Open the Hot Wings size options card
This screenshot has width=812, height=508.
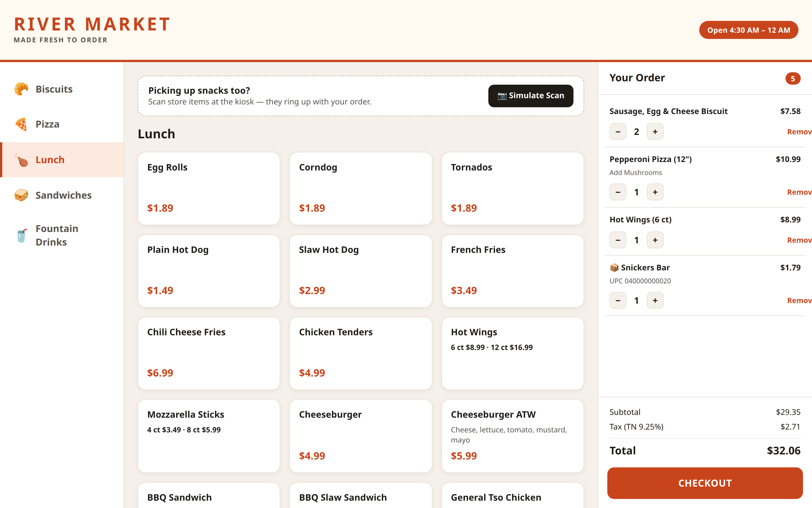513,353
